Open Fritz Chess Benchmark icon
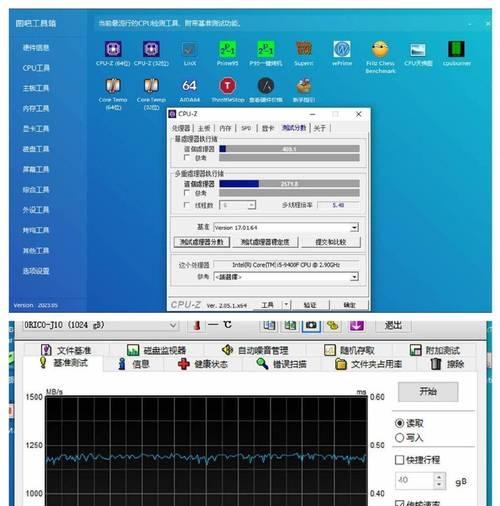 click(x=380, y=49)
